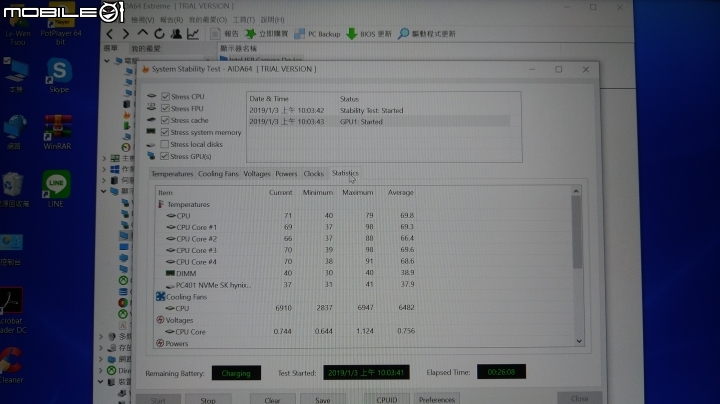Image resolution: width=720 pixels, height=404 pixels.
Task: Click the Refresh icon in AIDA64 toolbar
Action: pyautogui.click(x=159, y=34)
